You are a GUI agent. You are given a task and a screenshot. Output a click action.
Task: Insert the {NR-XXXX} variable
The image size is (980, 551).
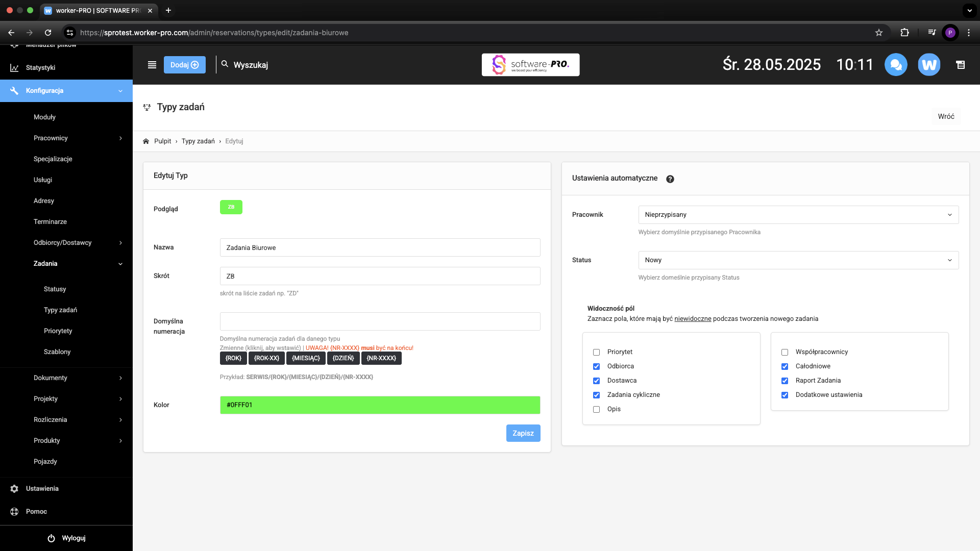pyautogui.click(x=381, y=358)
